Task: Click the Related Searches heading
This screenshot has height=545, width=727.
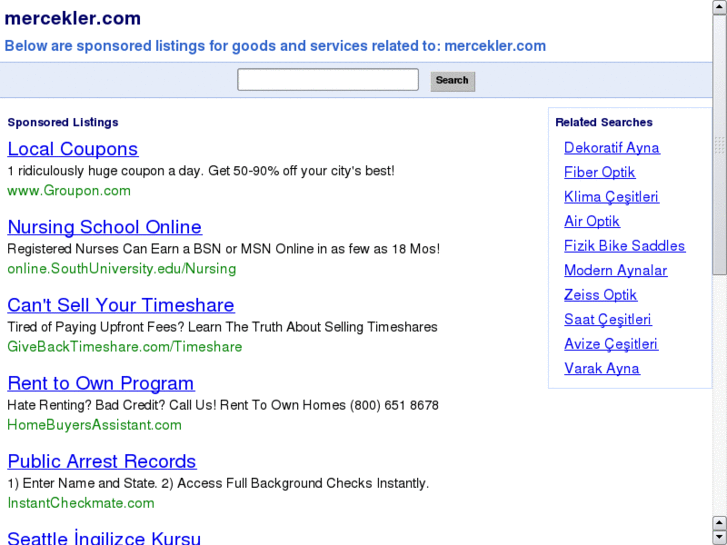Action: click(x=604, y=122)
